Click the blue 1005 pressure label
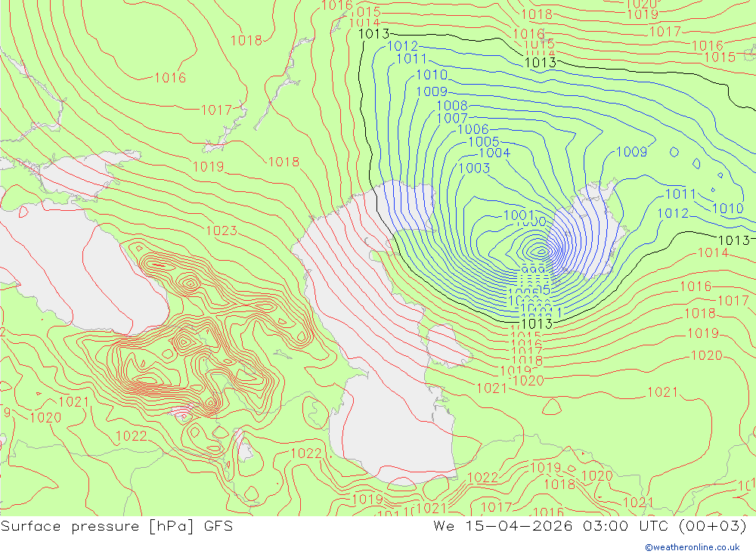The width and height of the screenshot is (756, 554). click(484, 141)
